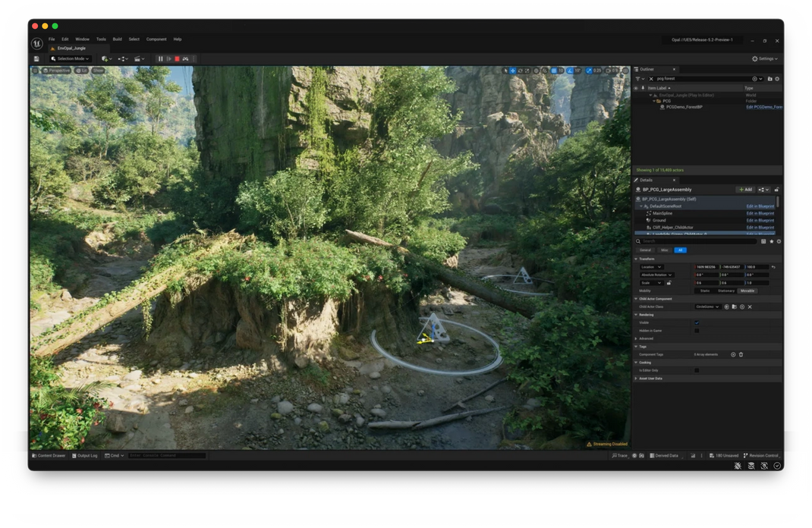Open the Window menu

pyautogui.click(x=82, y=39)
